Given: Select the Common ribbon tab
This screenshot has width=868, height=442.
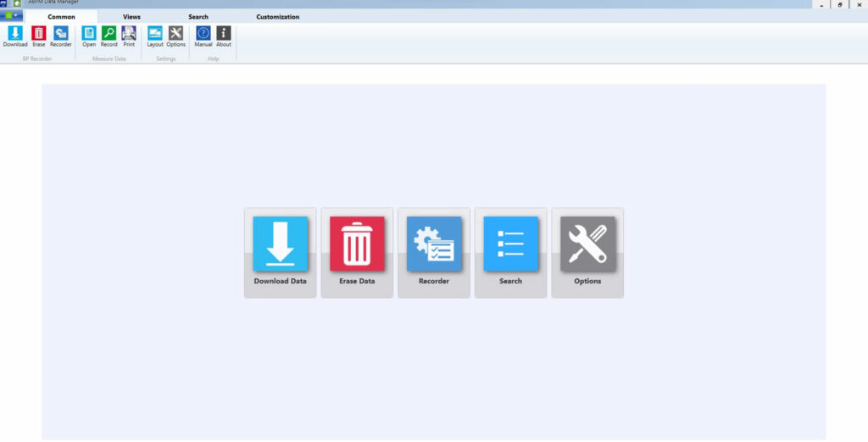Looking at the screenshot, I should point(61,17).
